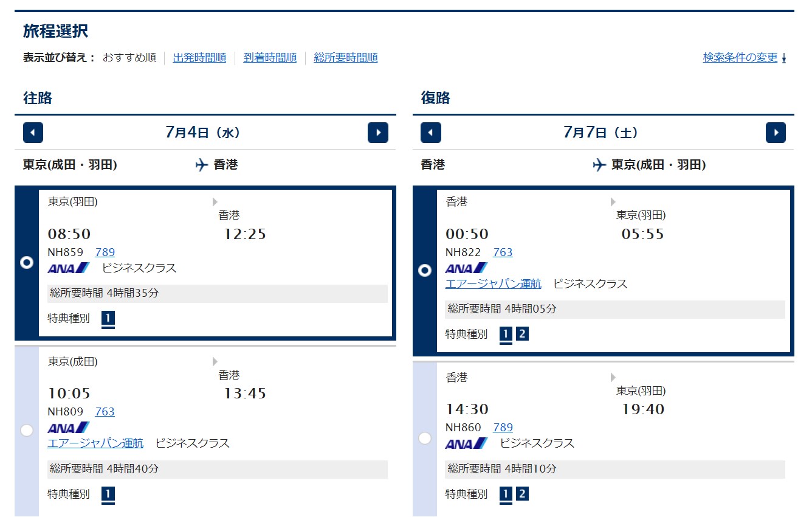
Task: Open エアージャパン運航 link for flight NH822
Action: point(494,283)
